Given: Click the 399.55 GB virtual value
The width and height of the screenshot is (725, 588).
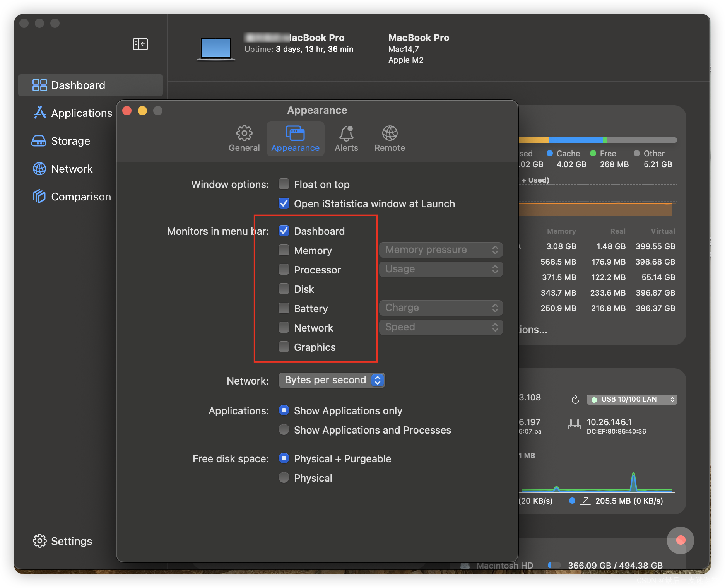Looking at the screenshot, I should [655, 246].
